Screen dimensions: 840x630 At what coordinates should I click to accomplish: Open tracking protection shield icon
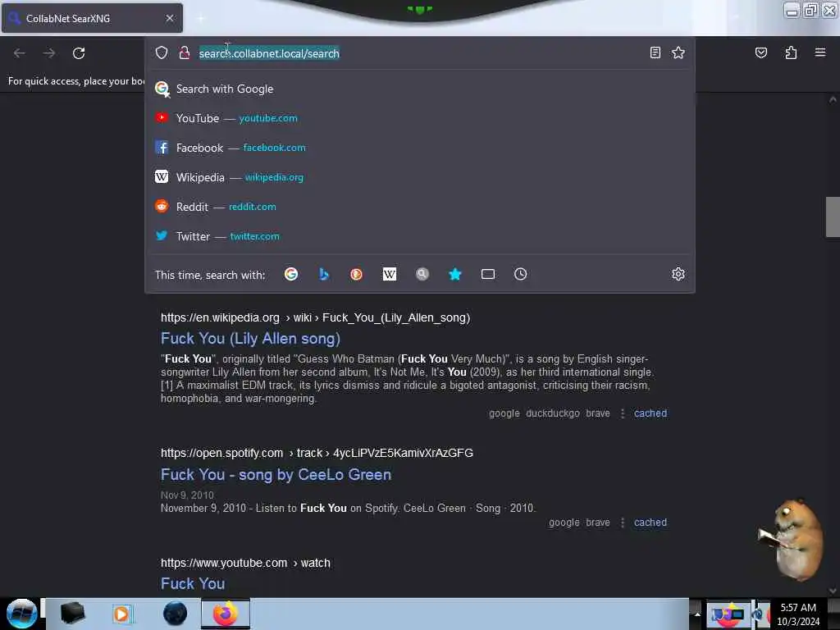[x=162, y=52]
